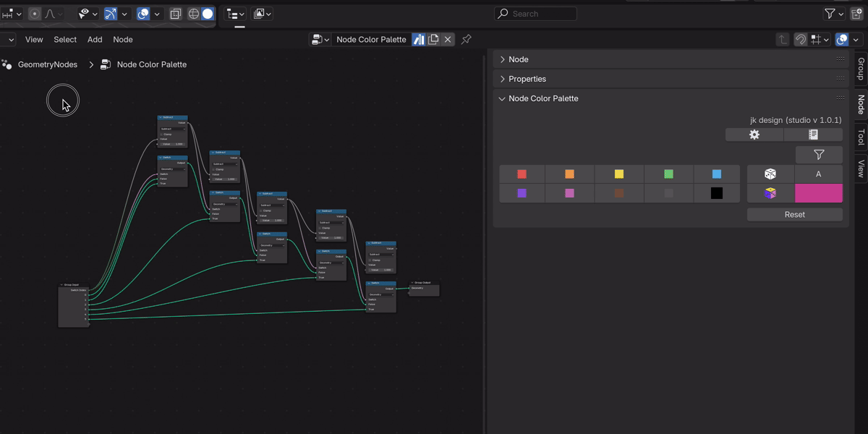Click the magnifier icon in Search field
The image size is (868, 434).
pos(503,14)
